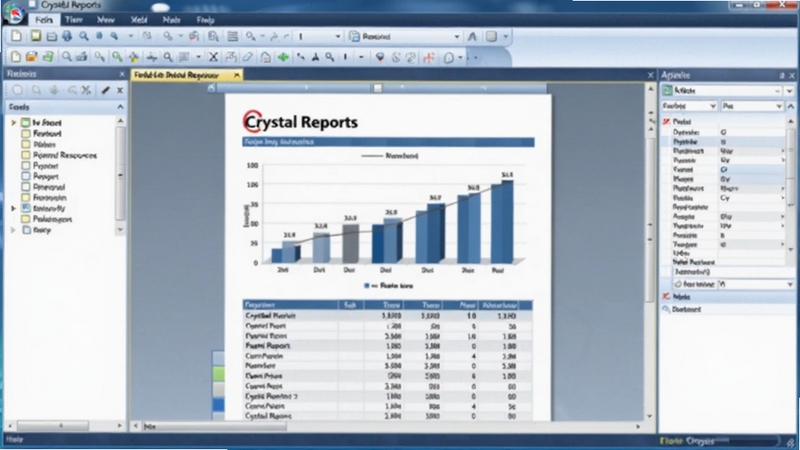Open the last menu in the menu bar
The height and width of the screenshot is (450, 800).
click(x=205, y=20)
